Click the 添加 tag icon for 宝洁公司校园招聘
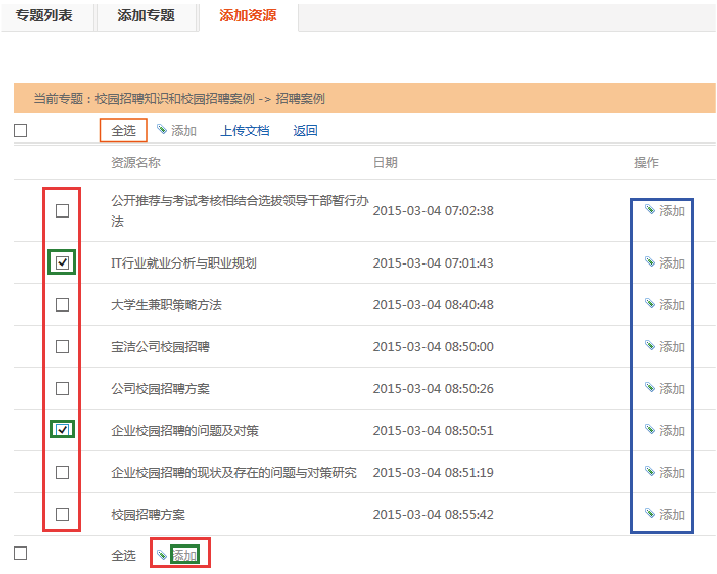 tap(650, 346)
